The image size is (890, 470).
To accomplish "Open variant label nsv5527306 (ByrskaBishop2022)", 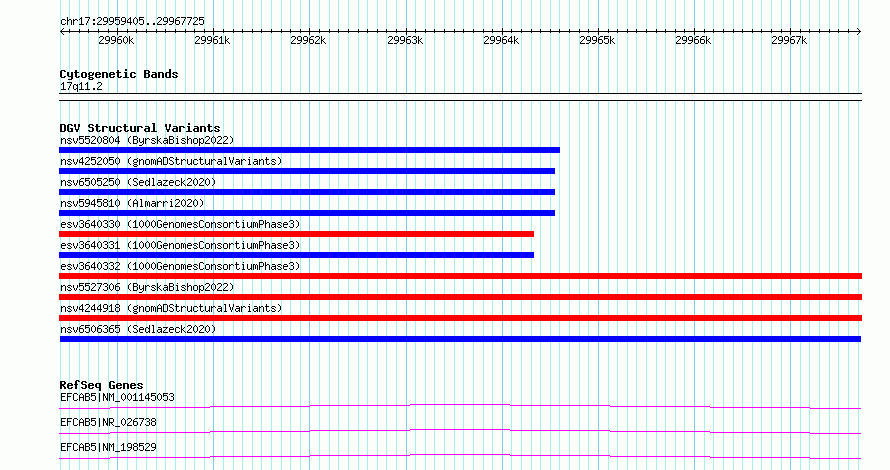I will click(147, 287).
